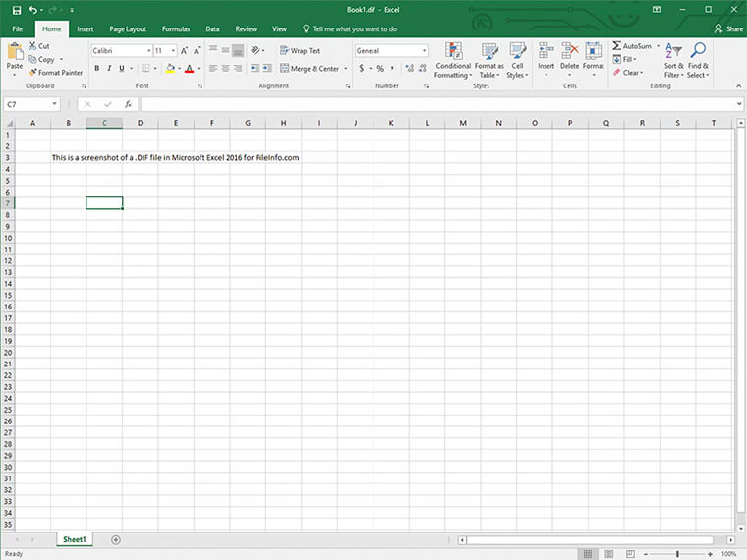Apply Percent Style format
747x560 pixels.
coord(380,68)
